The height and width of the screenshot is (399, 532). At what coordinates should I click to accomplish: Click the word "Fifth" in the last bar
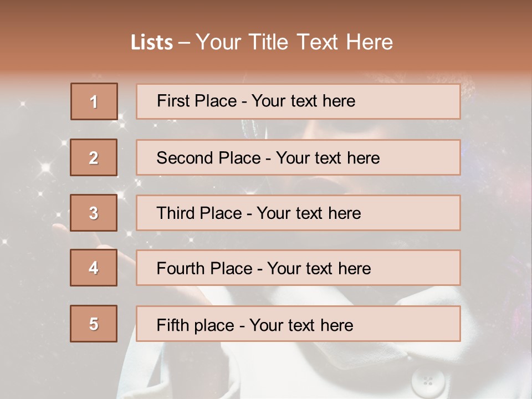[x=172, y=325]
